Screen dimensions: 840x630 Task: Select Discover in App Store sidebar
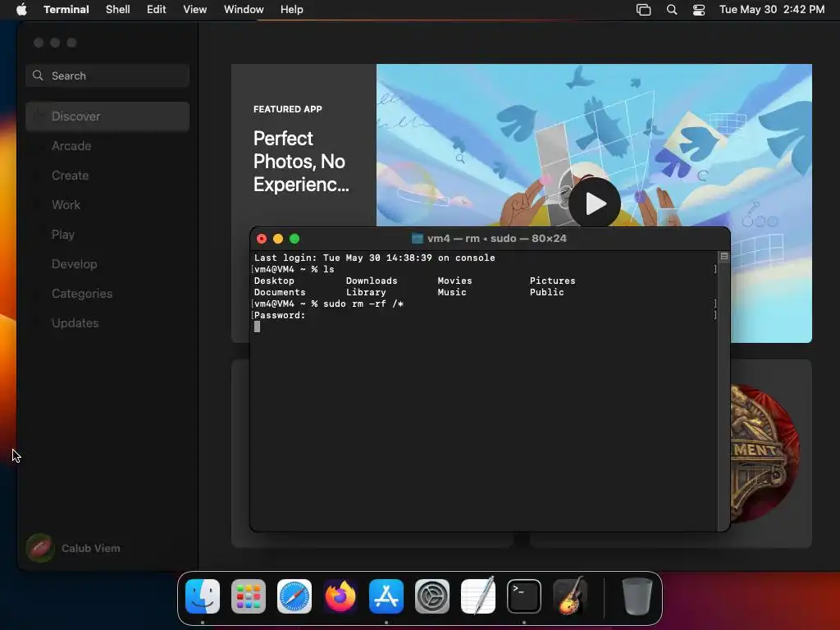[x=107, y=116]
